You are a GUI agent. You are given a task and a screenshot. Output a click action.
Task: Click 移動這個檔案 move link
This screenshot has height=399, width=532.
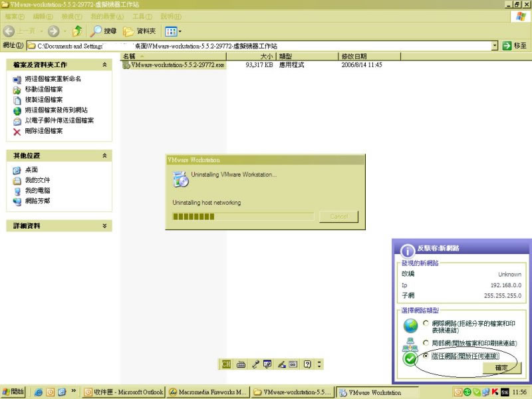click(44, 89)
